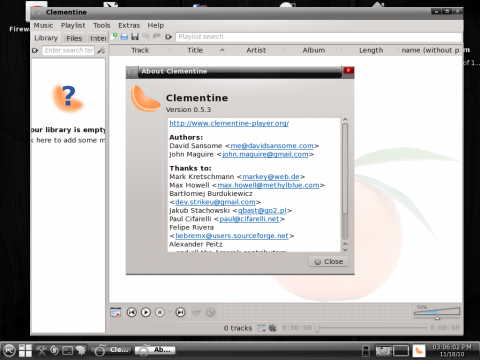Click the john.maguire@gmail.com email link
Screen dimensions: 480x360
pos(265,154)
